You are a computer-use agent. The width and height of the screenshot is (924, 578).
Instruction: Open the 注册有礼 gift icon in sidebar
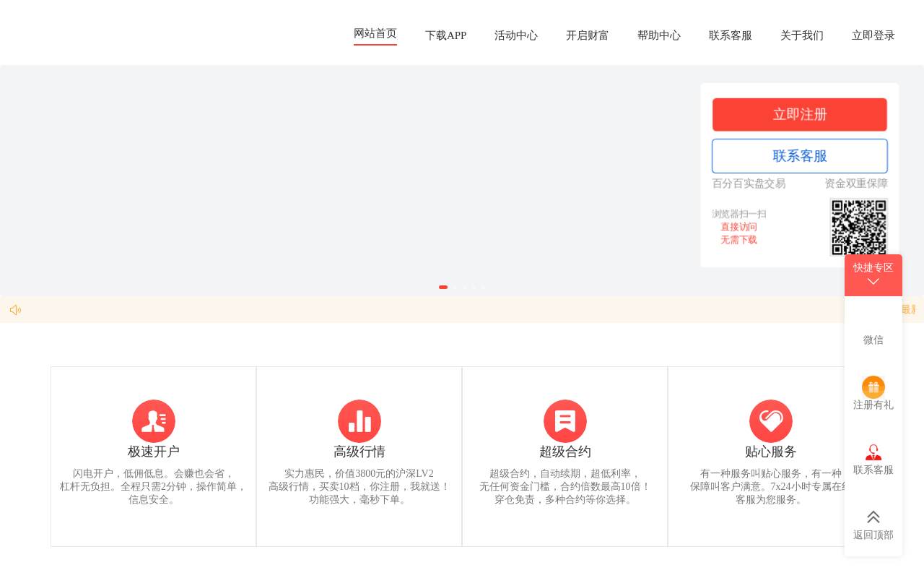(x=873, y=387)
